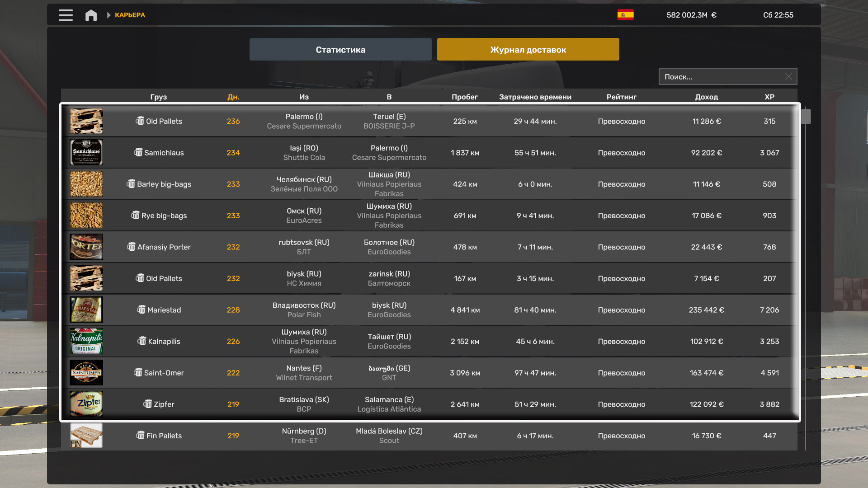The height and width of the screenshot is (488, 868).
Task: Sort by the Из column header
Action: 304,97
